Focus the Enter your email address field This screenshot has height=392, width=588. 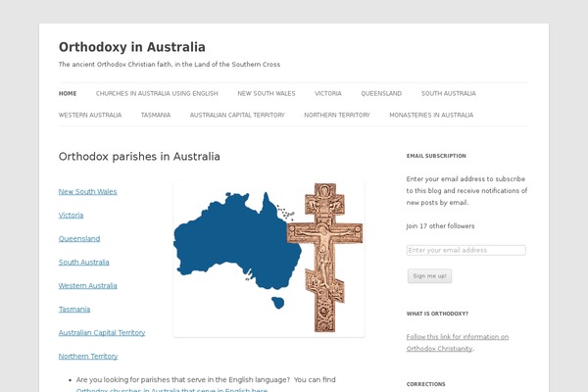point(466,250)
